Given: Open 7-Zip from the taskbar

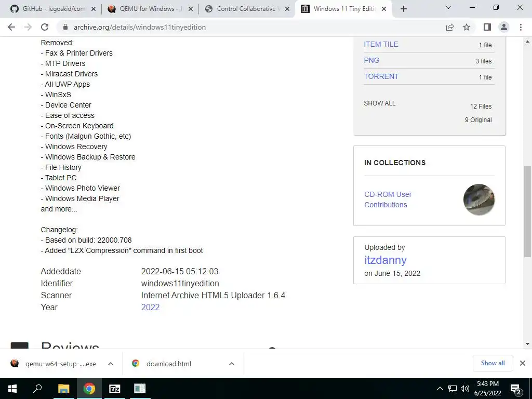Looking at the screenshot, I should (x=115, y=389).
